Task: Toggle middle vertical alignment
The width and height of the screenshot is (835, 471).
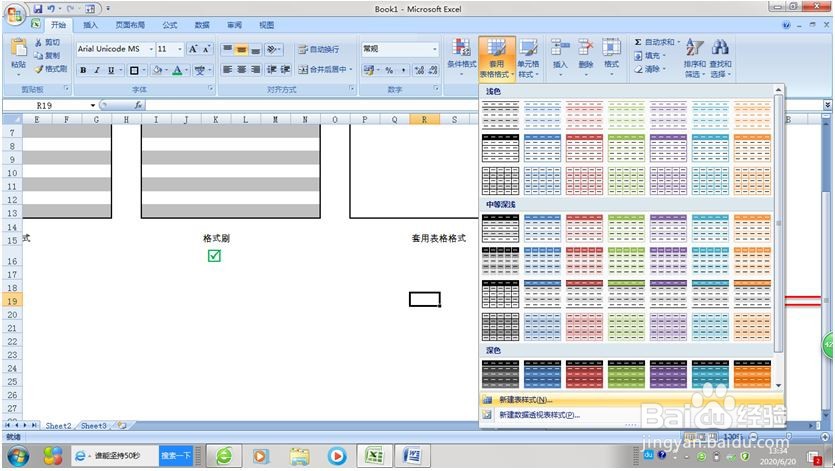Action: pos(241,50)
